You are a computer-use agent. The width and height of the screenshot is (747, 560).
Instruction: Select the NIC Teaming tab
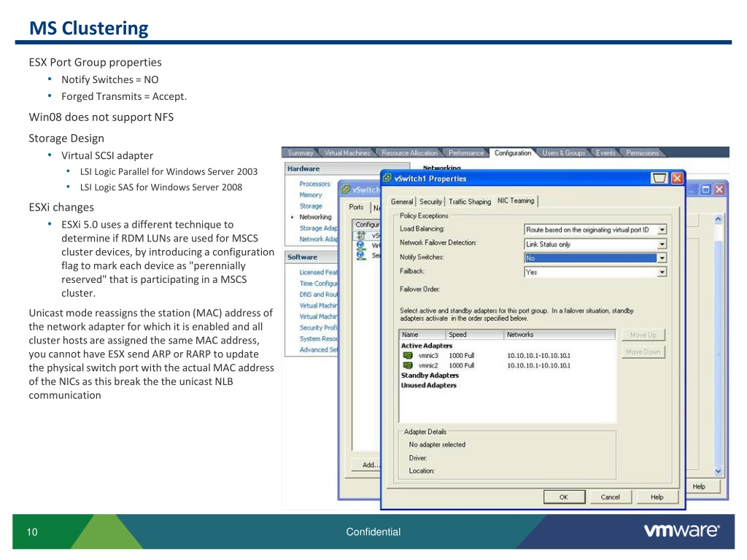tap(516, 201)
